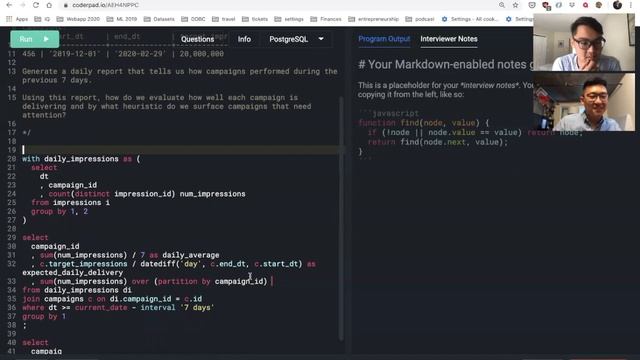This screenshot has width=640, height=360.
Task: Click the browser forward arrow
Action: click(x=22, y=5)
